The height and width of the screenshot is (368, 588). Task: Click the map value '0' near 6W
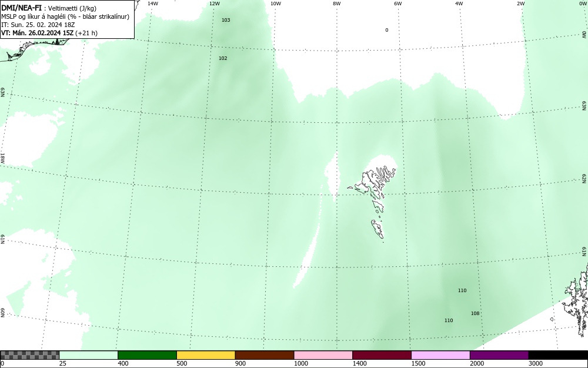387,30
